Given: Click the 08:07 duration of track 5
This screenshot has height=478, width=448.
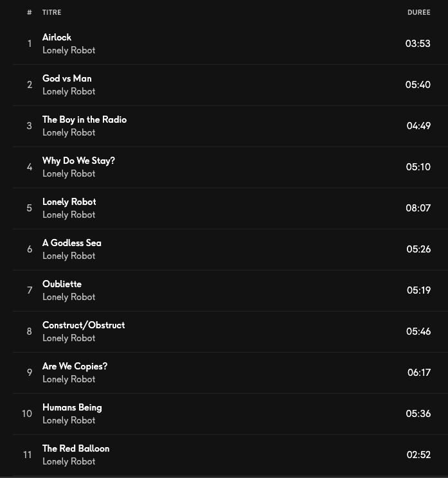Looking at the screenshot, I should [418, 208].
